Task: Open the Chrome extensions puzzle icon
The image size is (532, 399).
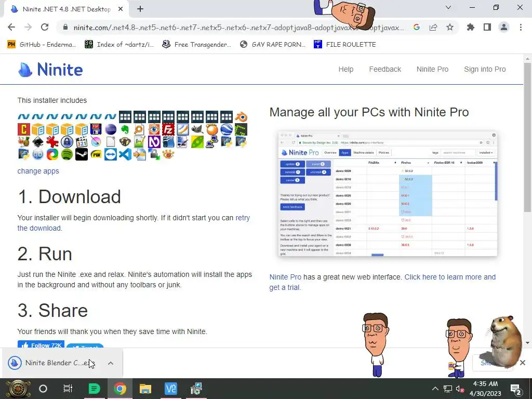Action: (x=470, y=27)
